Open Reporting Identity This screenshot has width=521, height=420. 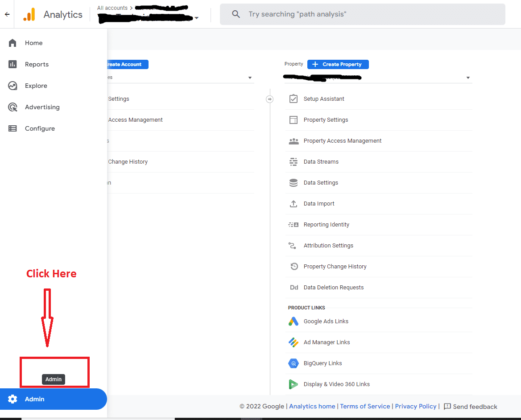379,225
